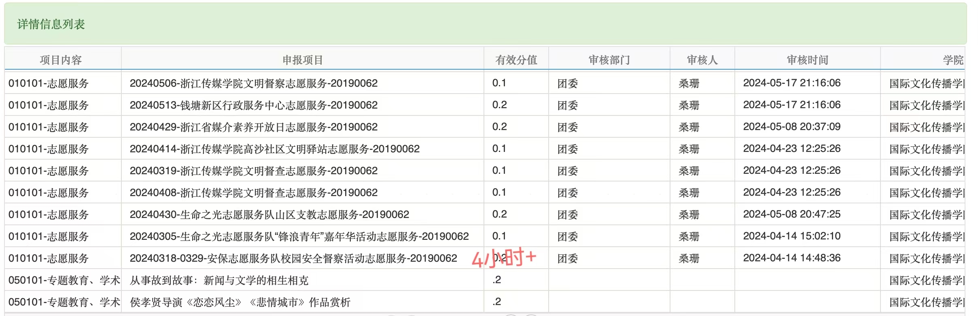This screenshot has height=316, width=980.
Task: Sort by the 项目内容 column header
Action: (x=61, y=60)
